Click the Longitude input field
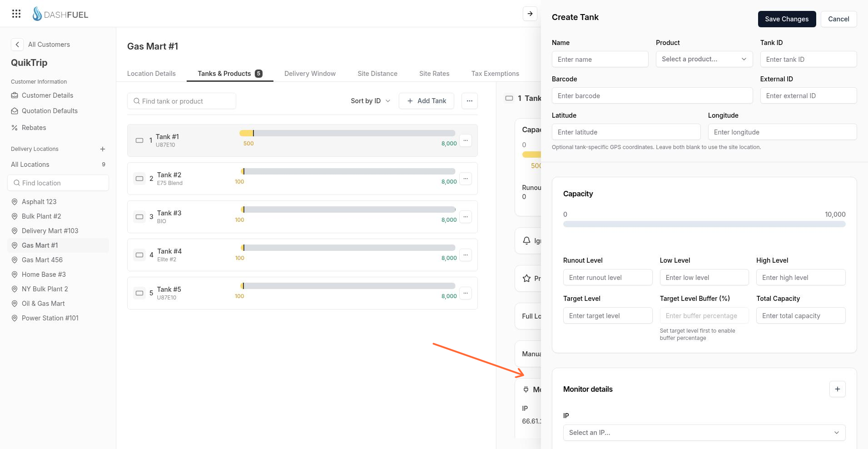 [x=782, y=132]
